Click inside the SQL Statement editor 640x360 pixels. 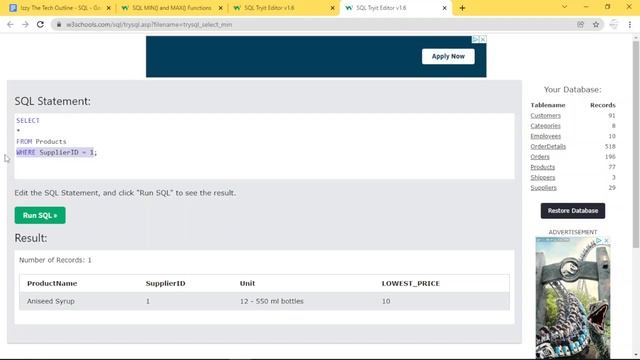264,146
